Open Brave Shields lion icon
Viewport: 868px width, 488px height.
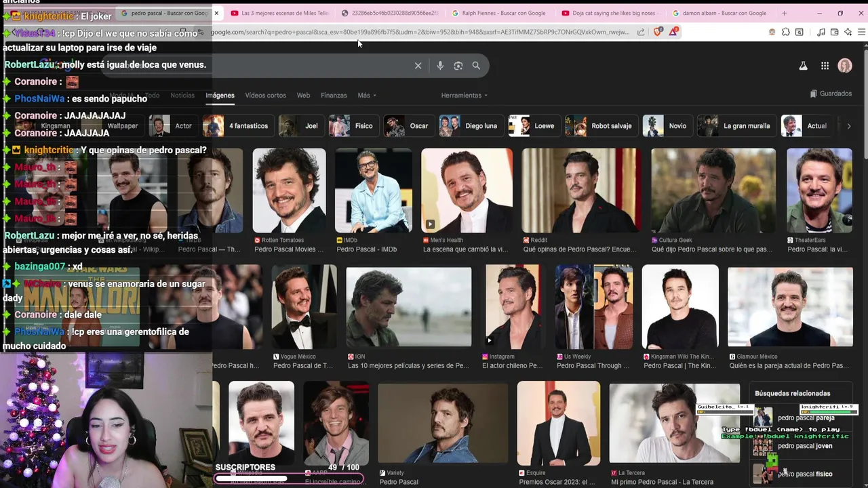pos(658,32)
